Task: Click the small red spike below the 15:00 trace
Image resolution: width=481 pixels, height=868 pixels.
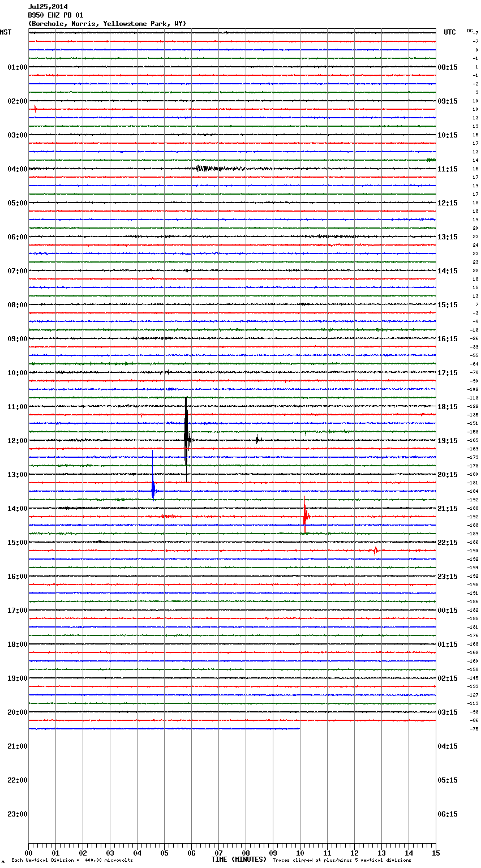Action: coord(375,551)
